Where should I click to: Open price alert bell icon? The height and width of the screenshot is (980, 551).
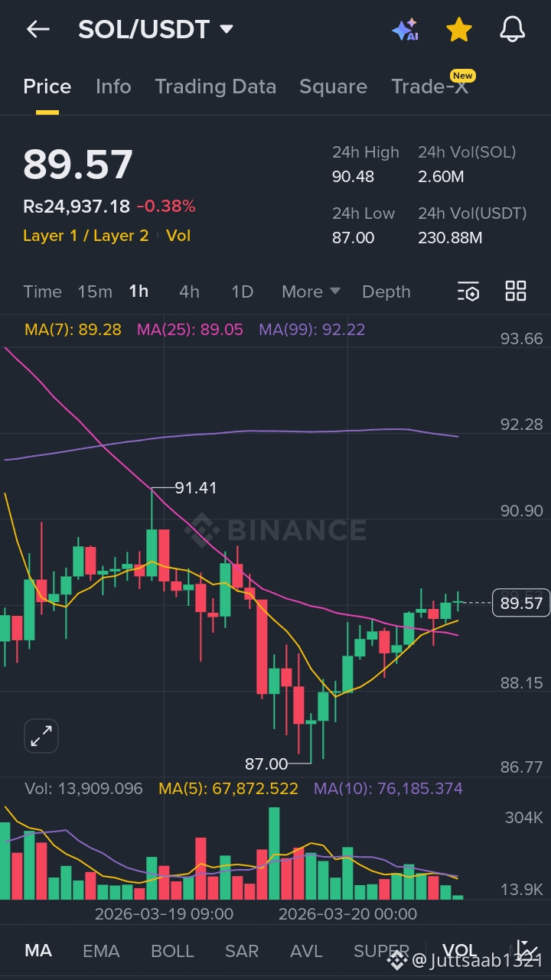tap(512, 30)
